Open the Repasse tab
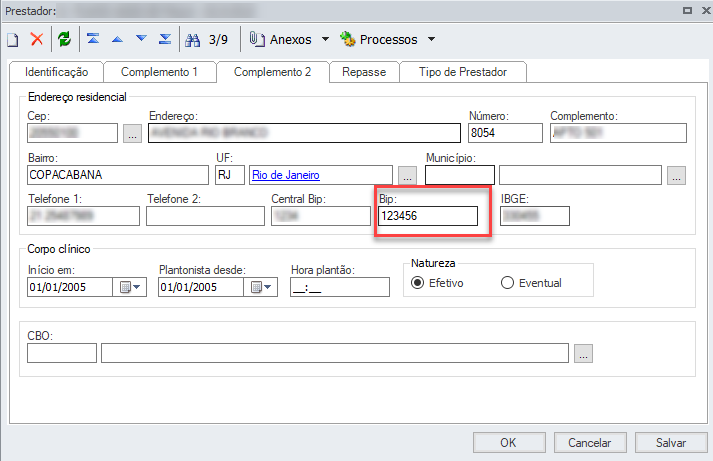Viewport: 713px width, 461px height. click(x=364, y=72)
